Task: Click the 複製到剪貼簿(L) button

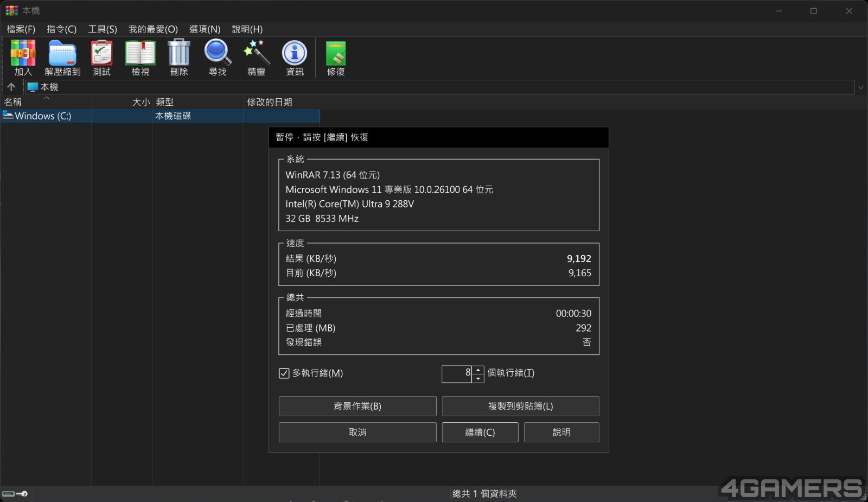Action: pos(520,406)
